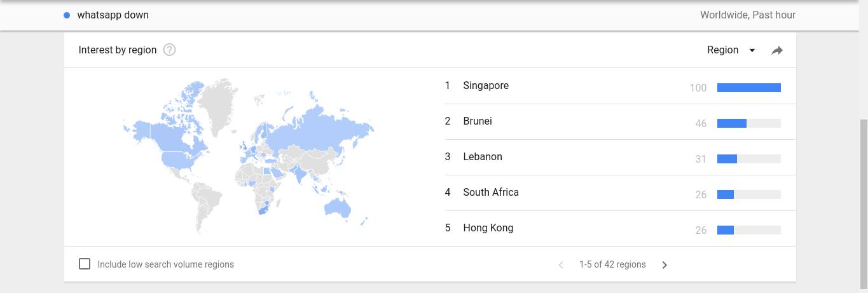Open the South Africa region entry
868x293 pixels.
click(620, 193)
